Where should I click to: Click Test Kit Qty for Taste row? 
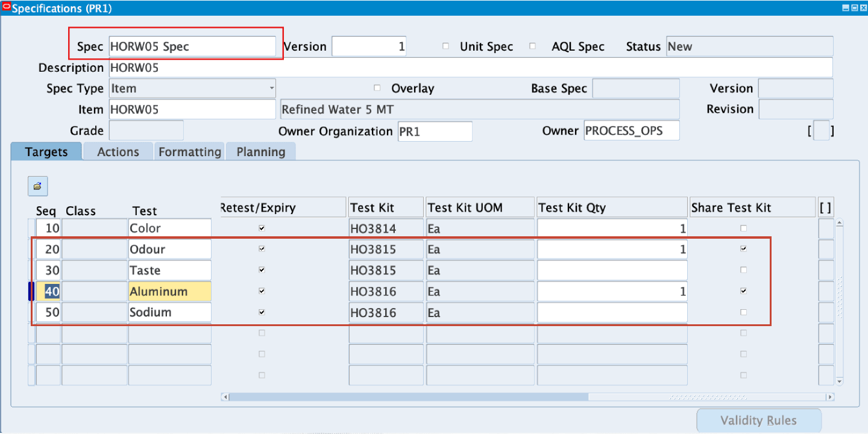coord(612,270)
